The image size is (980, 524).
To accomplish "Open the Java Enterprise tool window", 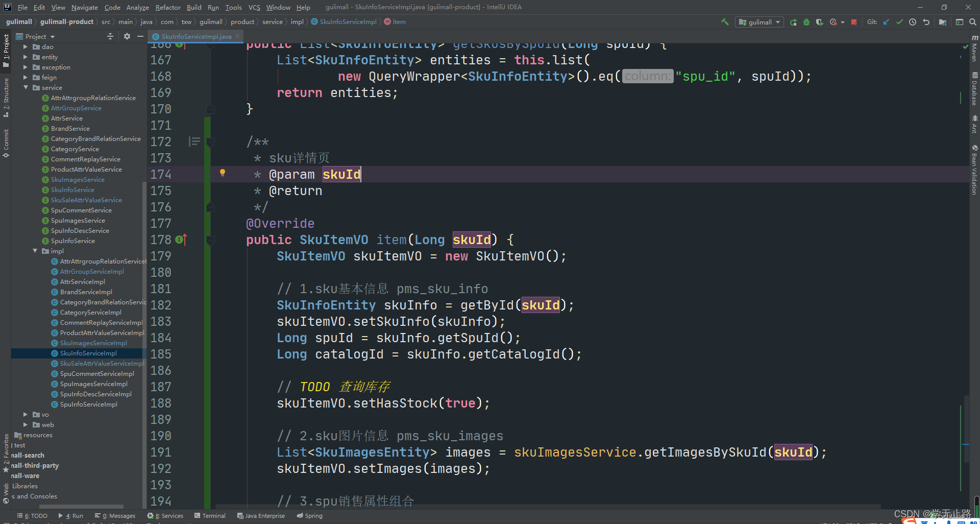I will pyautogui.click(x=261, y=516).
